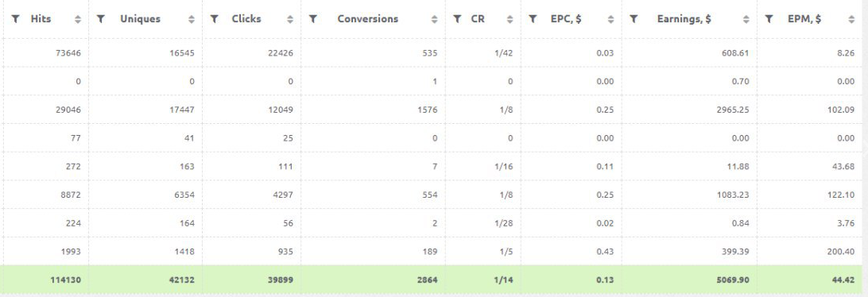Filter the EPC, $ column
Screen dimensions: 868x297
533,19
